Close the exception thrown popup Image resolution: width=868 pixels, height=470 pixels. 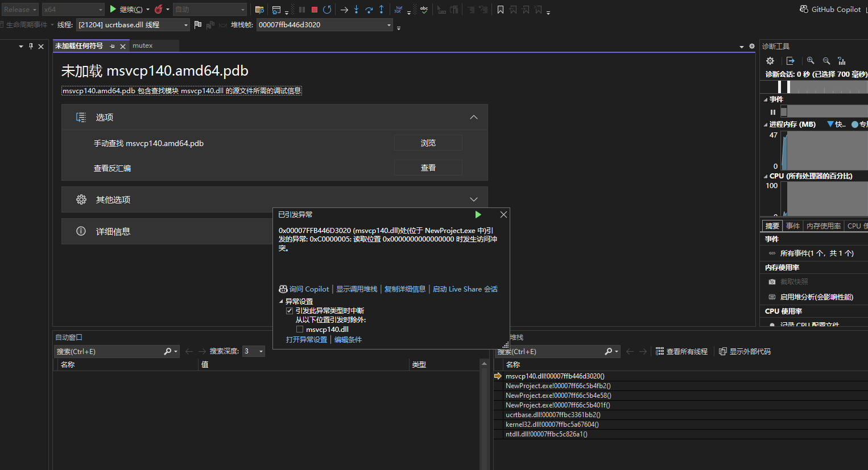(x=503, y=214)
